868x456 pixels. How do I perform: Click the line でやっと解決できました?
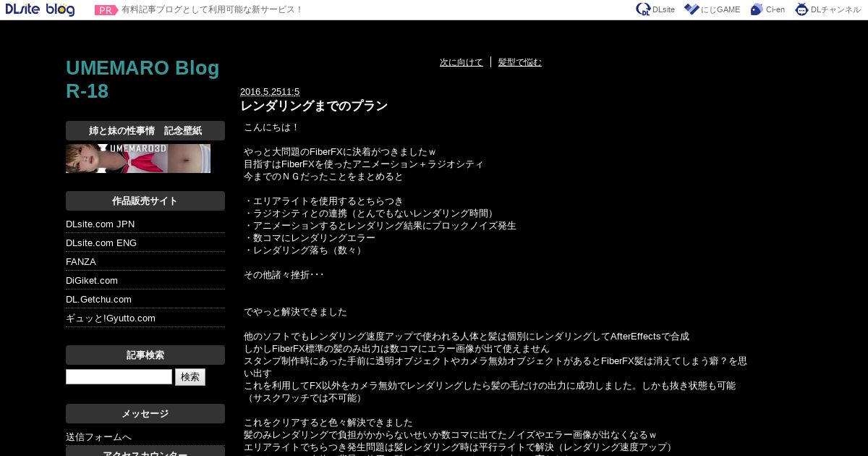tap(295, 312)
